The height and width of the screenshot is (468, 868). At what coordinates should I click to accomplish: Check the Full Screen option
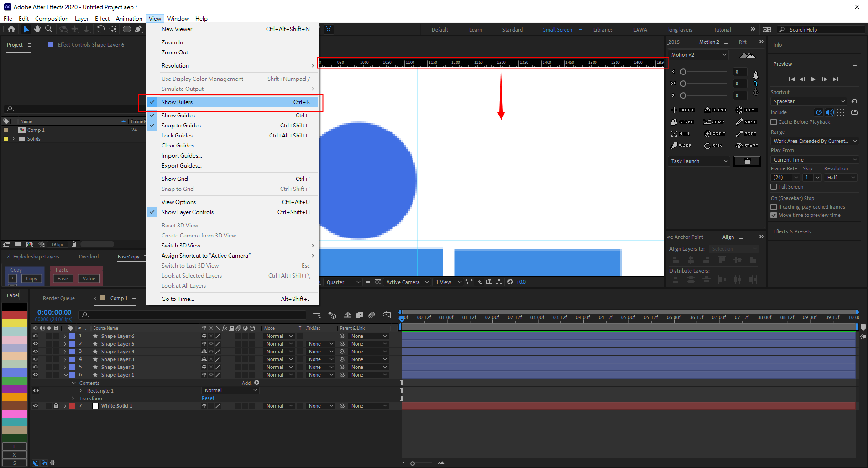pyautogui.click(x=774, y=187)
